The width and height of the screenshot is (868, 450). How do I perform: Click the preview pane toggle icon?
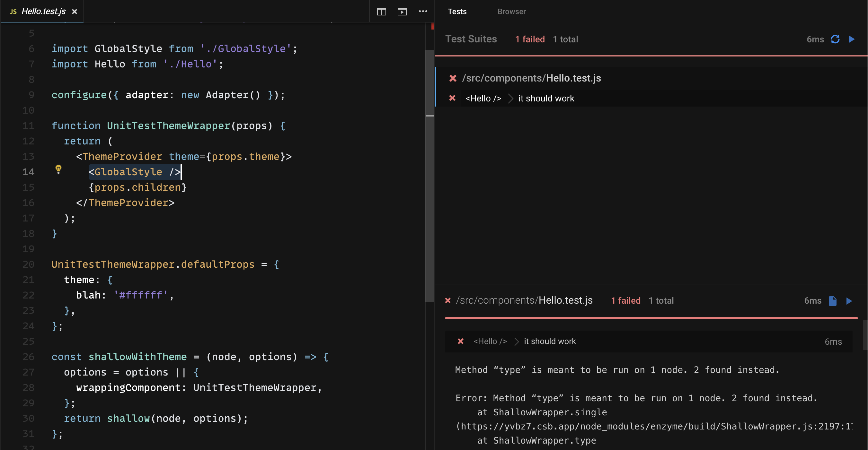[x=402, y=12]
